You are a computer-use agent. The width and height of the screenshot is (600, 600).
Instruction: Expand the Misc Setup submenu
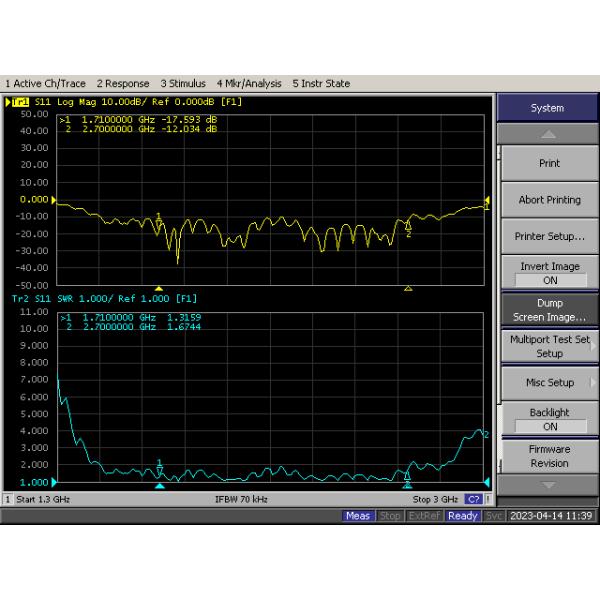point(549,383)
